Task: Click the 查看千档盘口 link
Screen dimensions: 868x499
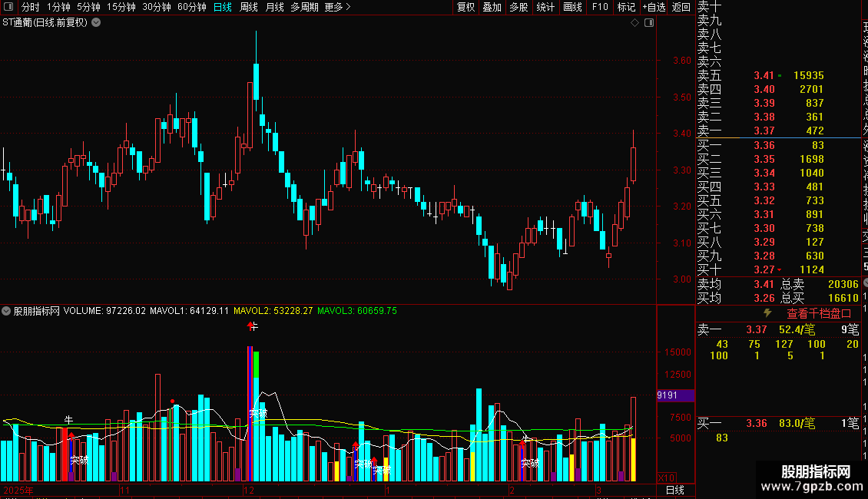Action: pyautogui.click(x=819, y=314)
